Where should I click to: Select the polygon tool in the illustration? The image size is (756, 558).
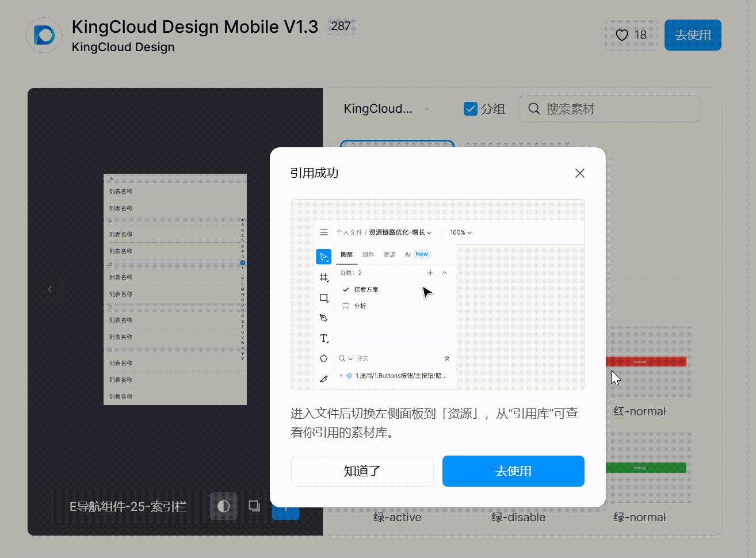point(323,358)
